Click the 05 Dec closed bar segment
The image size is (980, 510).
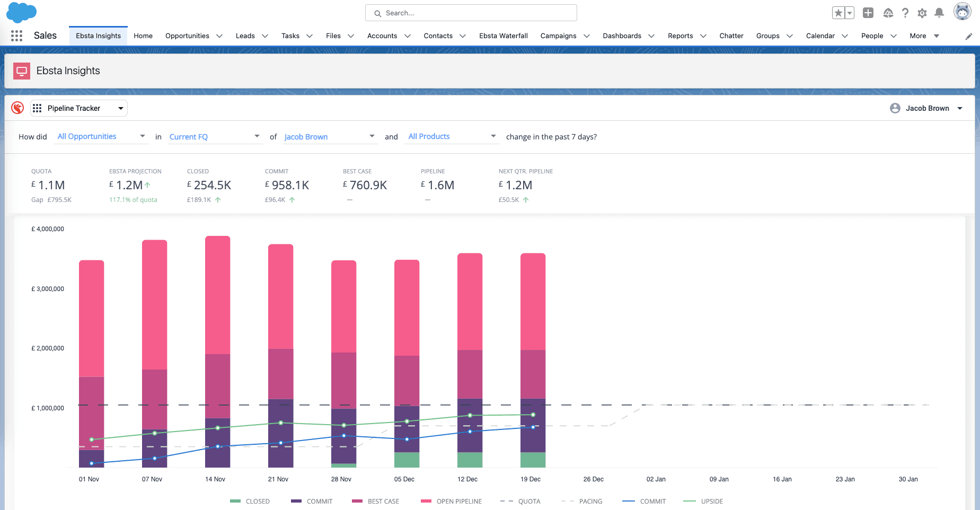(407, 460)
